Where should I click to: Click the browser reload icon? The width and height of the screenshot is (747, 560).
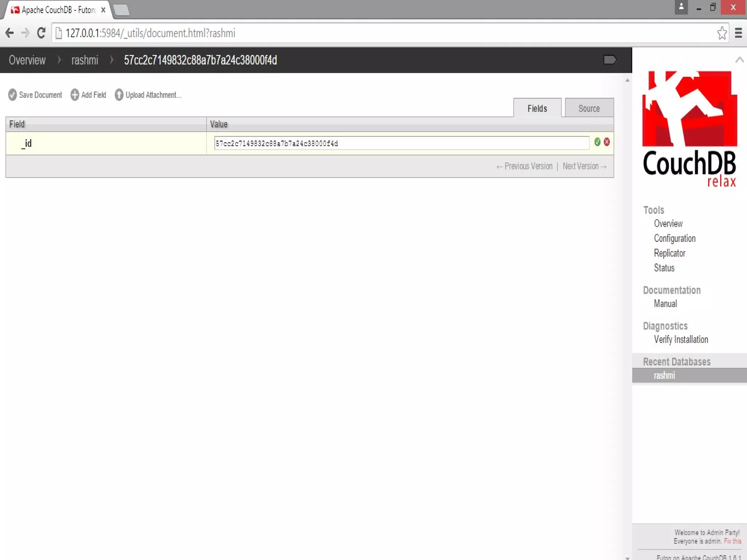pos(41,33)
